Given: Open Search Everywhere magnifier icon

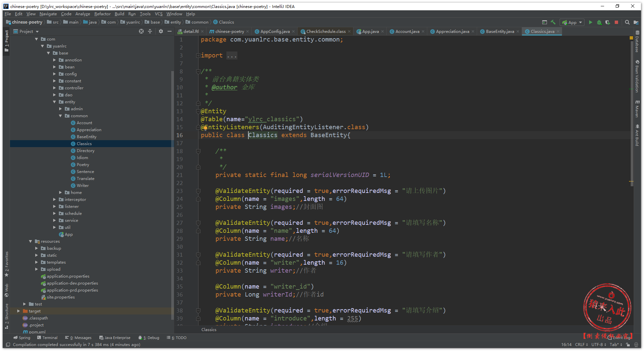Looking at the screenshot, I should pos(627,22).
